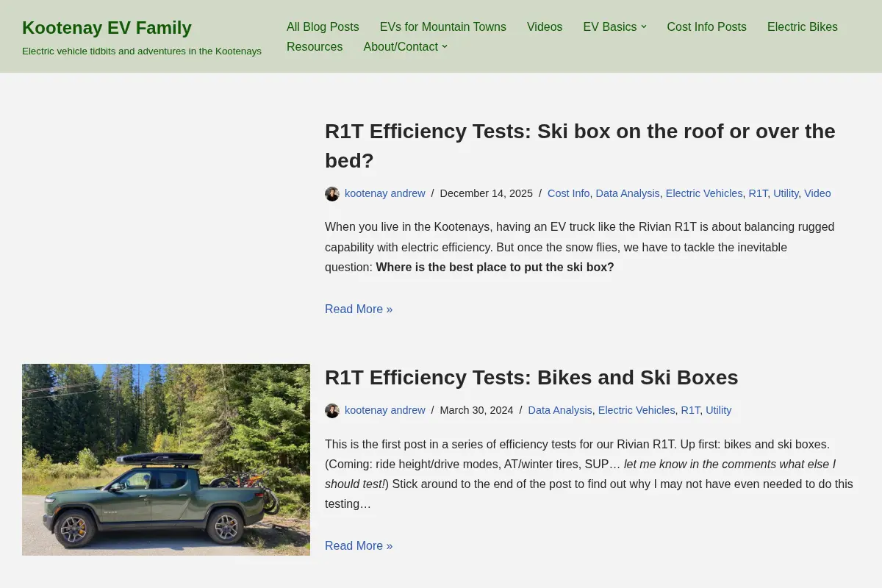Open the EV Basics menu link
882x588 pixels.
point(610,27)
